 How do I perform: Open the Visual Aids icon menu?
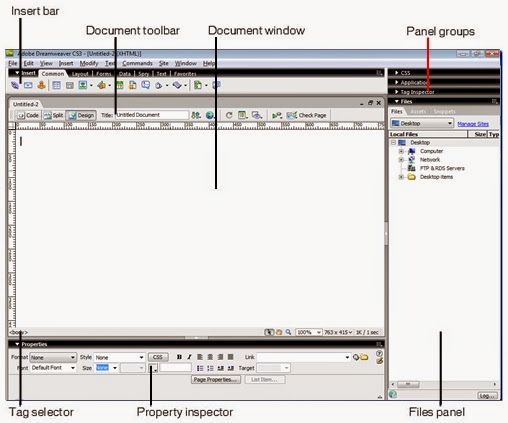(257, 115)
